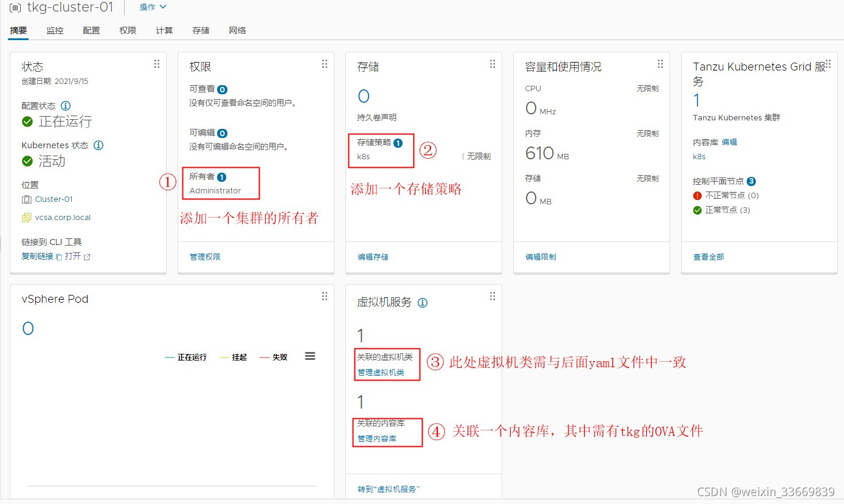Grab the drag handle on Tanzu Kubernetes Grid card
This screenshot has width=844, height=504.
point(828,64)
